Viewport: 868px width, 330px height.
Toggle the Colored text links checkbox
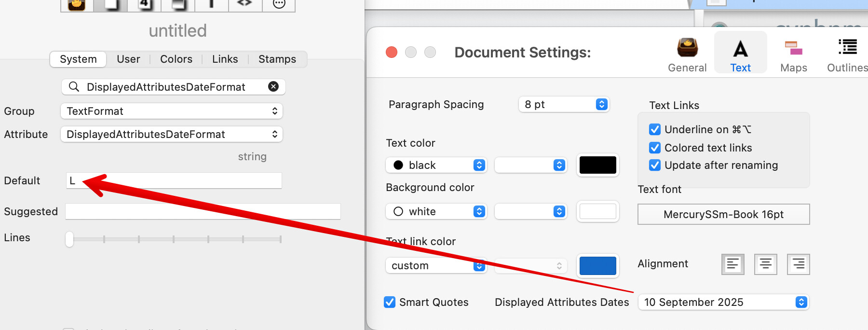click(x=654, y=148)
